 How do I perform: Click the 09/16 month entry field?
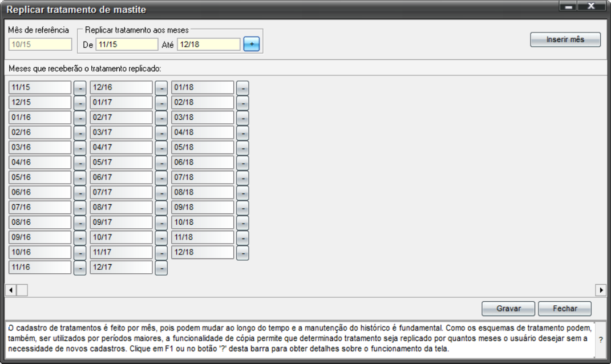pos(40,237)
